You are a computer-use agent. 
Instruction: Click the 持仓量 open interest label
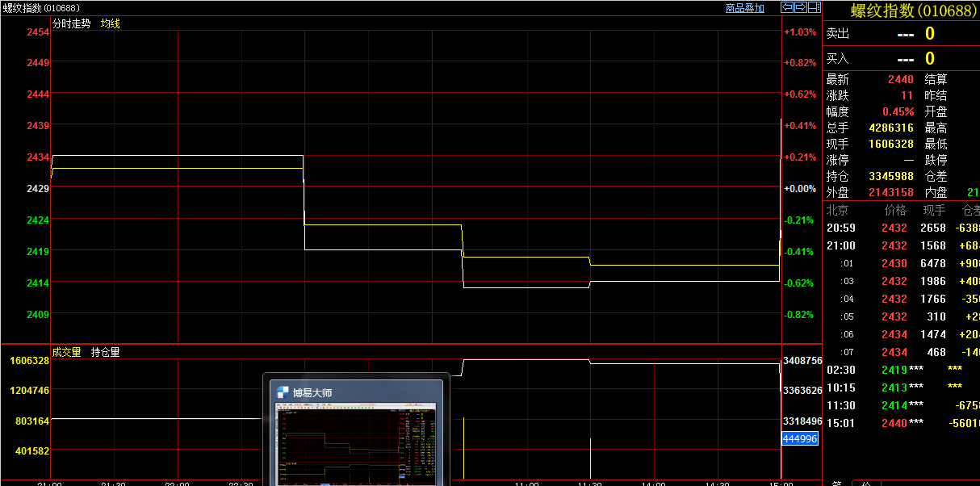pyautogui.click(x=105, y=352)
